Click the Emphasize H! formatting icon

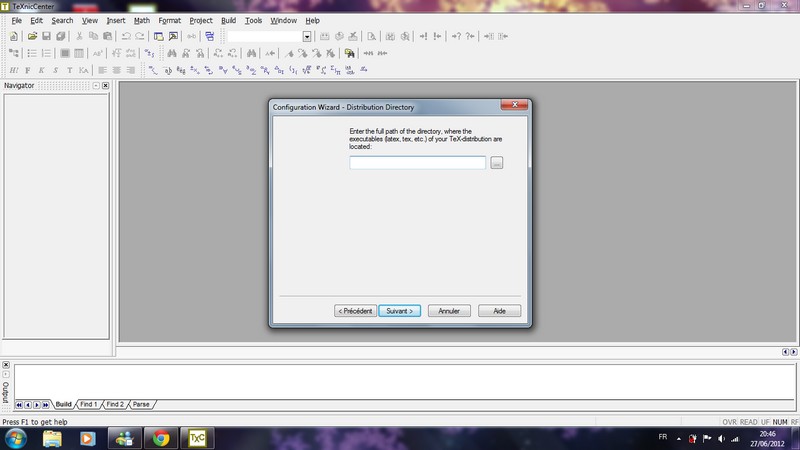[14, 70]
